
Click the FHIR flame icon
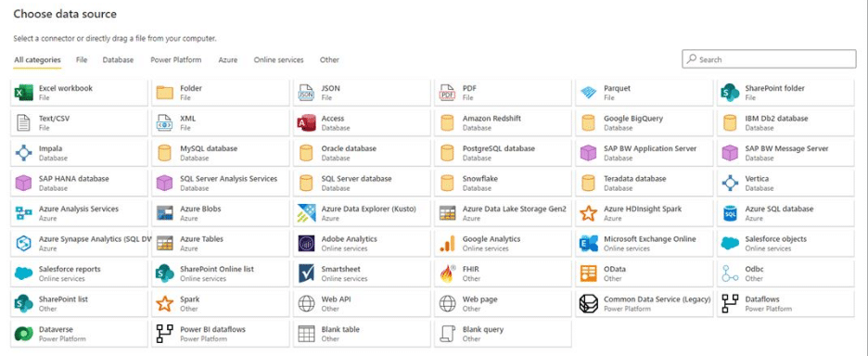[447, 273]
